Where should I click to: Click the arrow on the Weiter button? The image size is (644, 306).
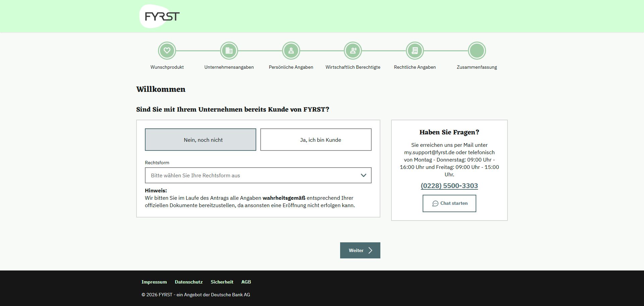pyautogui.click(x=370, y=250)
